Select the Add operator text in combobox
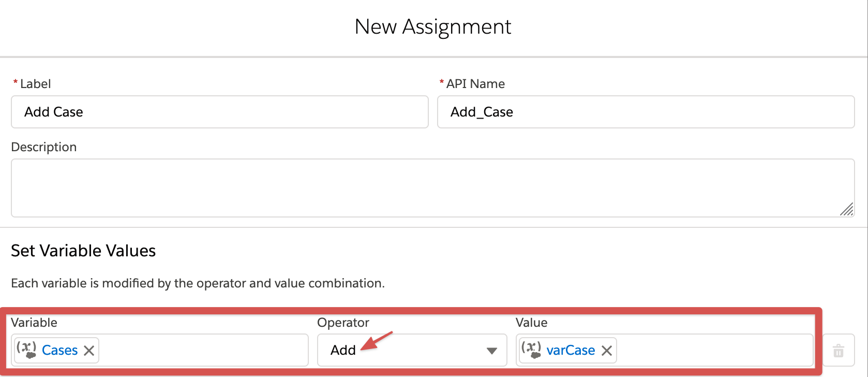The height and width of the screenshot is (377, 868). tap(343, 351)
